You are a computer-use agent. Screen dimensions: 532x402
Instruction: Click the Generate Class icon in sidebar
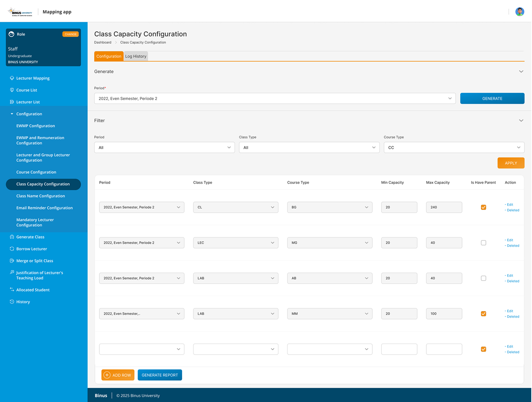pyautogui.click(x=12, y=237)
